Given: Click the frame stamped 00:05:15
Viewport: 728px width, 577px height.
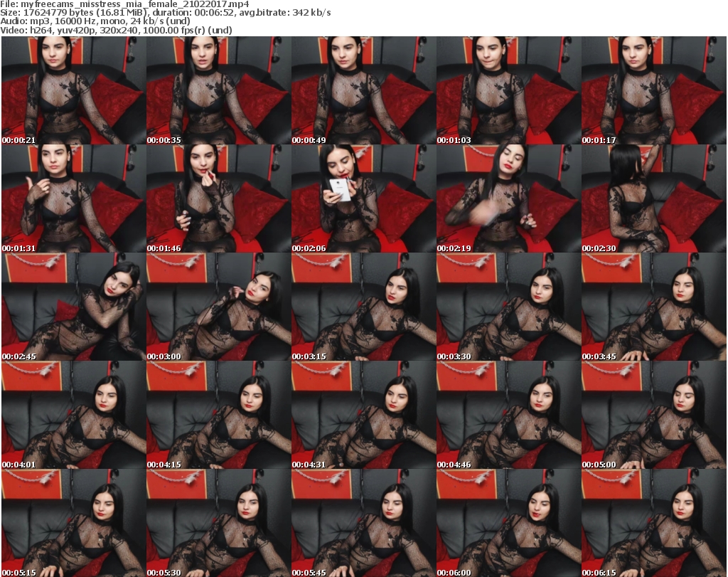Looking at the screenshot, I should coord(74,523).
